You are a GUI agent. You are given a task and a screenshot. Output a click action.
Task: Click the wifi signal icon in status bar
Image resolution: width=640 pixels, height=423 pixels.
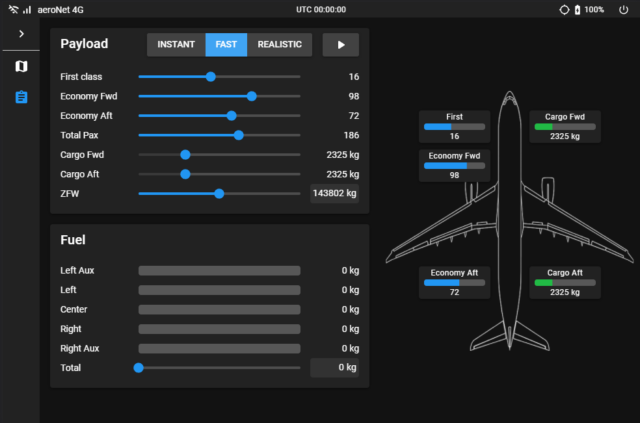pos(12,9)
